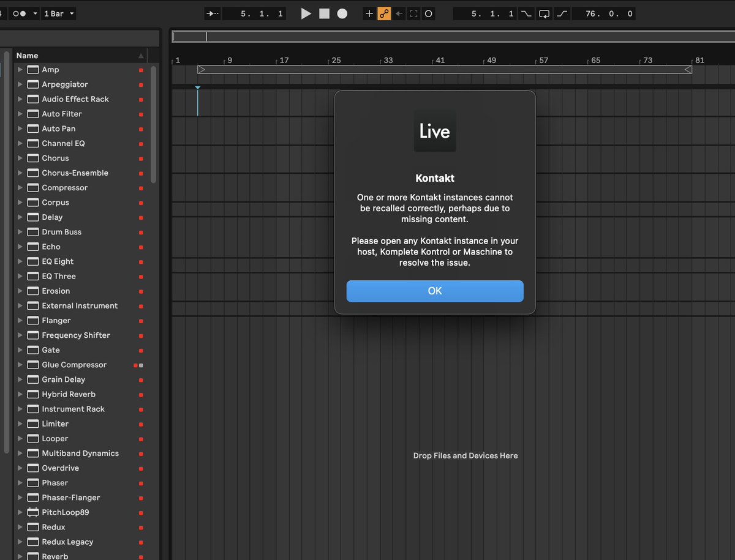Viewport: 735px width, 560px height.
Task: Expand the Channel EQ entry
Action: [x=20, y=143]
